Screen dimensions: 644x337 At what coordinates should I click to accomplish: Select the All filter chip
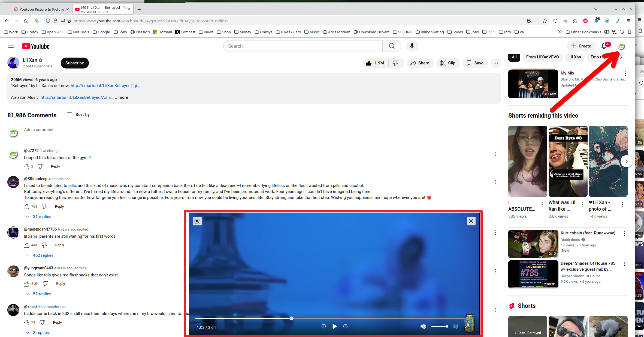pos(514,57)
